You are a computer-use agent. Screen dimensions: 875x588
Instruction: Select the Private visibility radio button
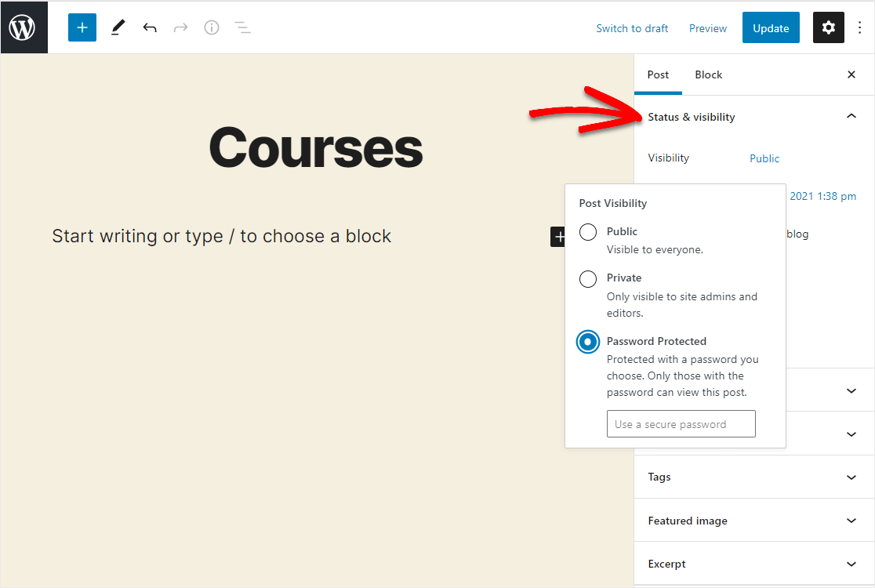click(587, 278)
